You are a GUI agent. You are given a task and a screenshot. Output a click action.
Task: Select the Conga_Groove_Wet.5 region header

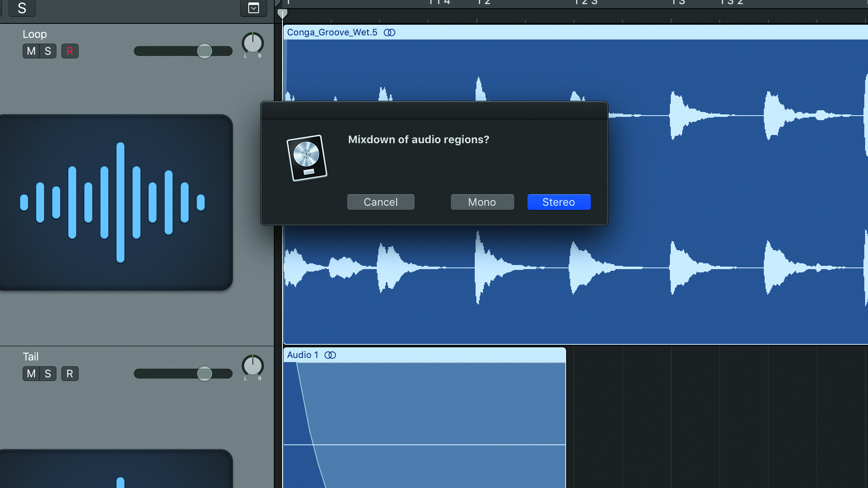pos(576,33)
